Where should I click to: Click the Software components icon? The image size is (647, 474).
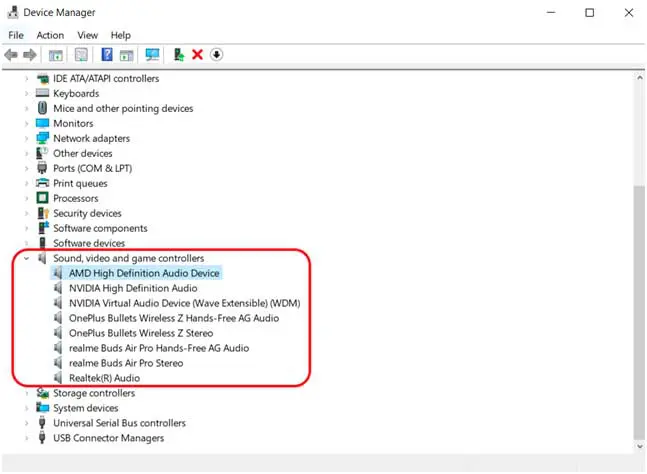point(43,228)
